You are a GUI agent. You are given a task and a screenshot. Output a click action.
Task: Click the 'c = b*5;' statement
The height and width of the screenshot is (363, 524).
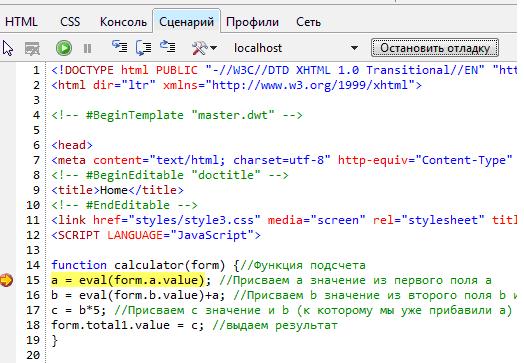point(79,310)
